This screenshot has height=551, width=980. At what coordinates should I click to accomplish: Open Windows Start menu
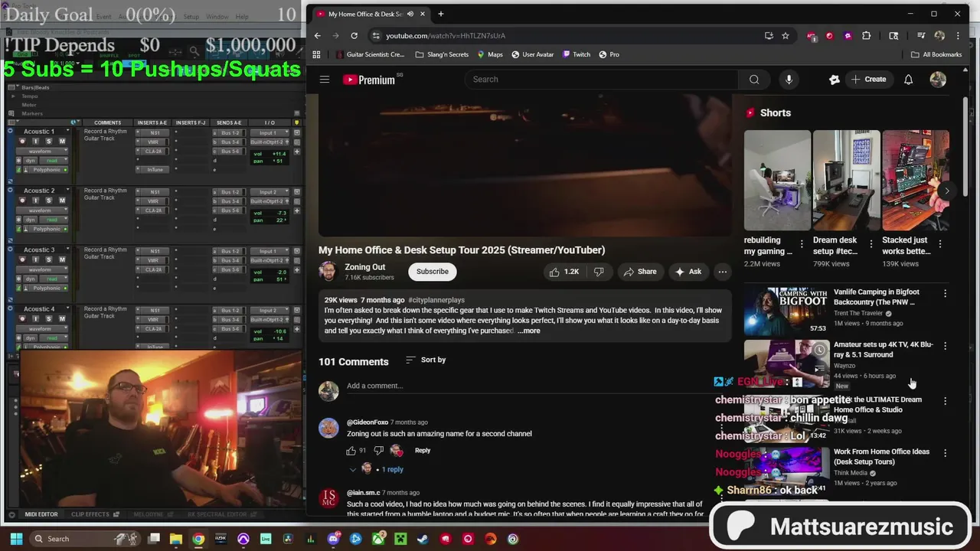tap(15, 539)
